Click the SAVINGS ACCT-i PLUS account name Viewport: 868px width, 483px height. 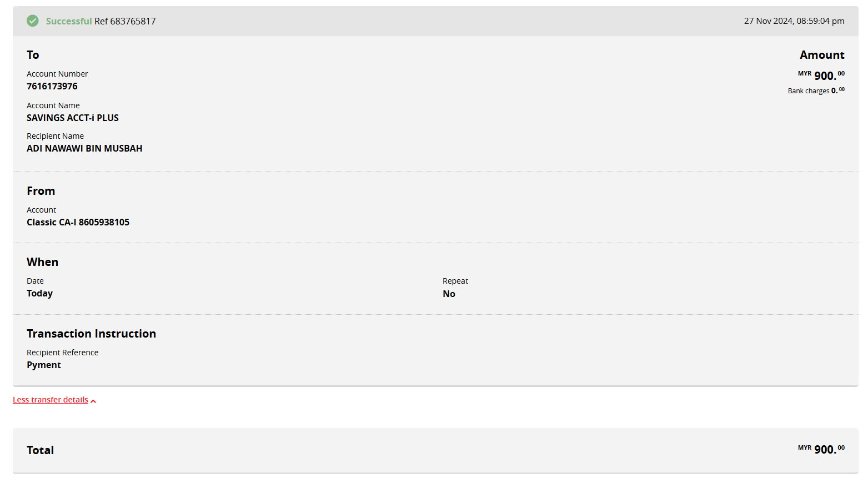pos(73,118)
